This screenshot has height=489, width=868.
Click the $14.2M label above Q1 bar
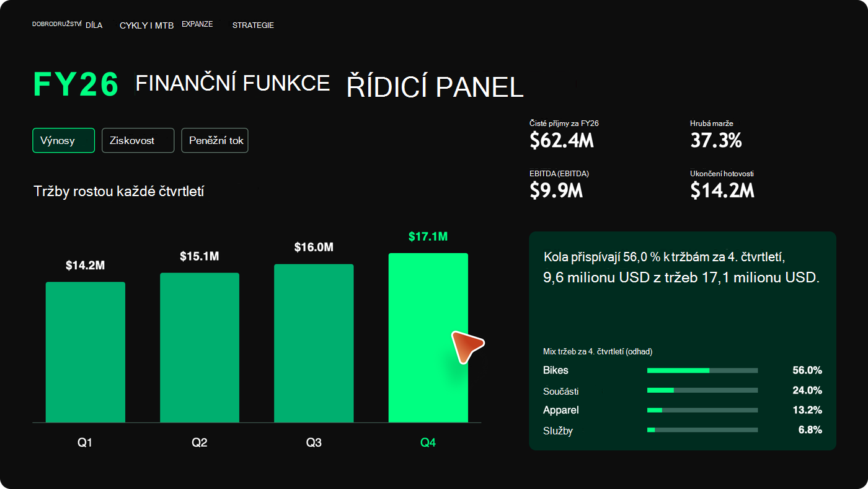coord(86,266)
